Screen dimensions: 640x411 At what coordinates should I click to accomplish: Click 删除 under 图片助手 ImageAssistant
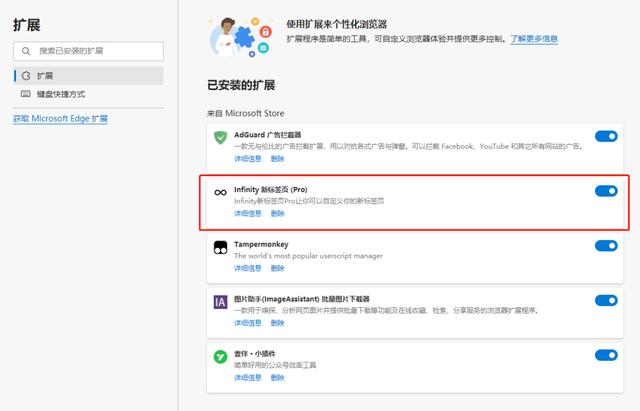pyautogui.click(x=278, y=322)
